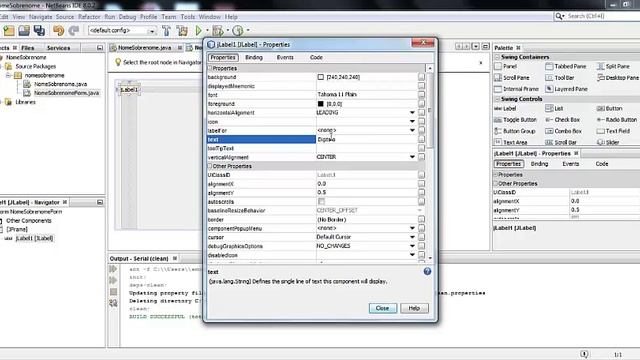Click the green Run Project icon
The height and width of the screenshot is (360, 640).
[x=199, y=31]
